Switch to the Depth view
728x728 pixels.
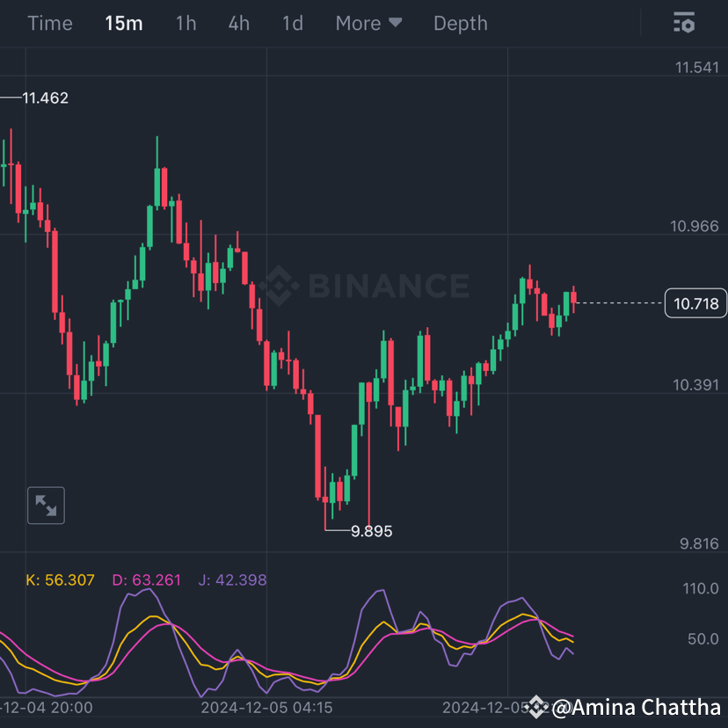click(460, 23)
